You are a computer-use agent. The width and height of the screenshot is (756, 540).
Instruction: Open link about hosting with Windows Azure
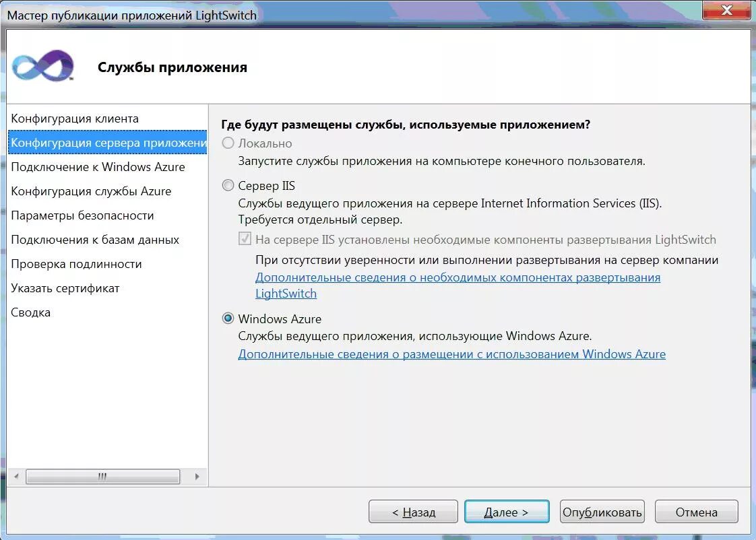[451, 354]
